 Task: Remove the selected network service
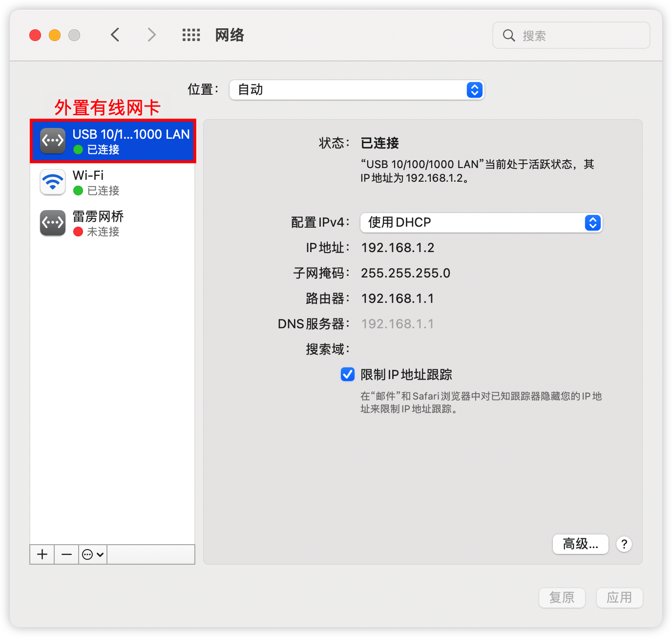point(67,554)
